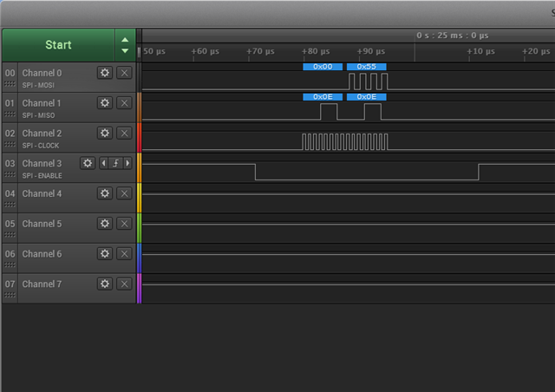The width and height of the screenshot is (555, 392).
Task: Jump to previous trigger edge on Channel 3
Action: [x=103, y=163]
